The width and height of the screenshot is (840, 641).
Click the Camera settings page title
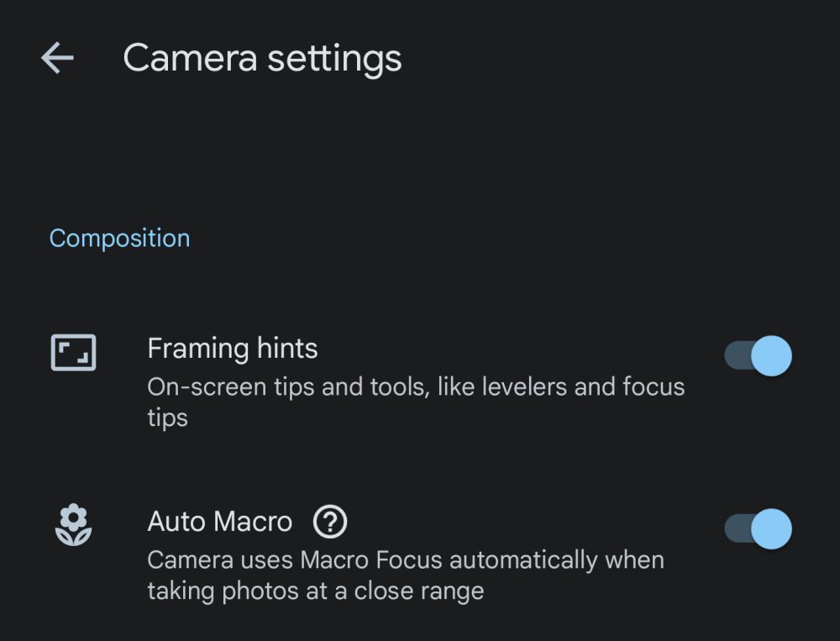click(x=262, y=59)
